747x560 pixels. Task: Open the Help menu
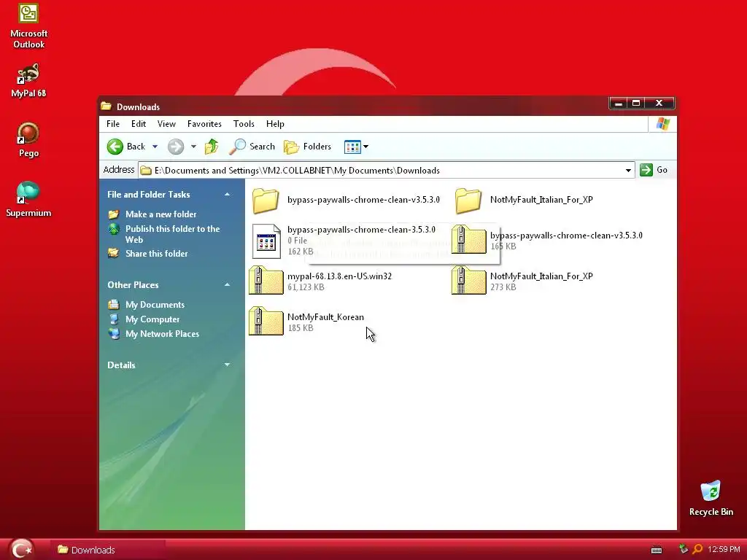[x=275, y=124]
